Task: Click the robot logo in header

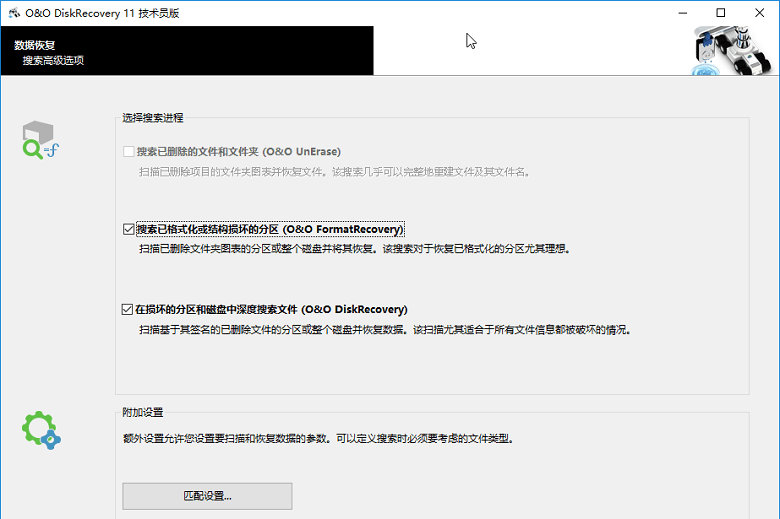Action: [x=732, y=51]
